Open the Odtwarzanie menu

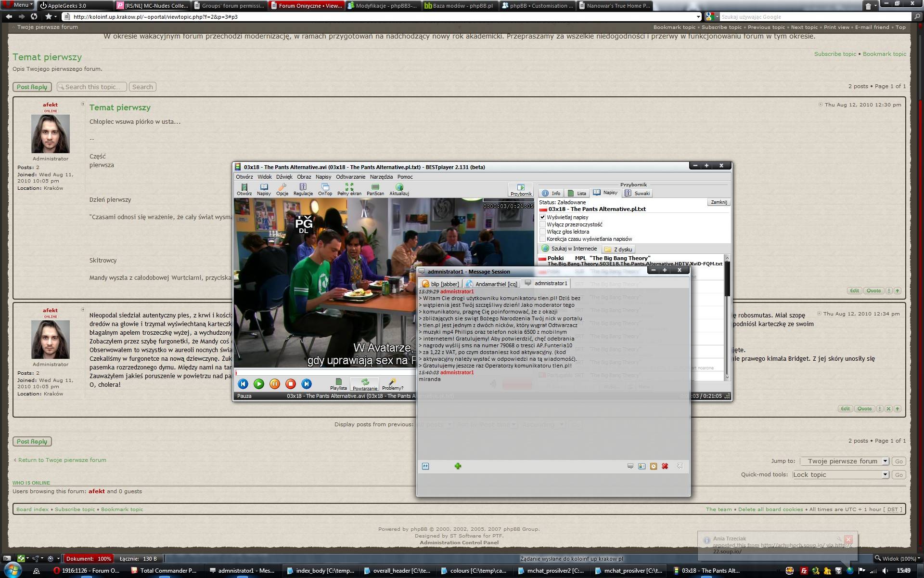(x=350, y=177)
